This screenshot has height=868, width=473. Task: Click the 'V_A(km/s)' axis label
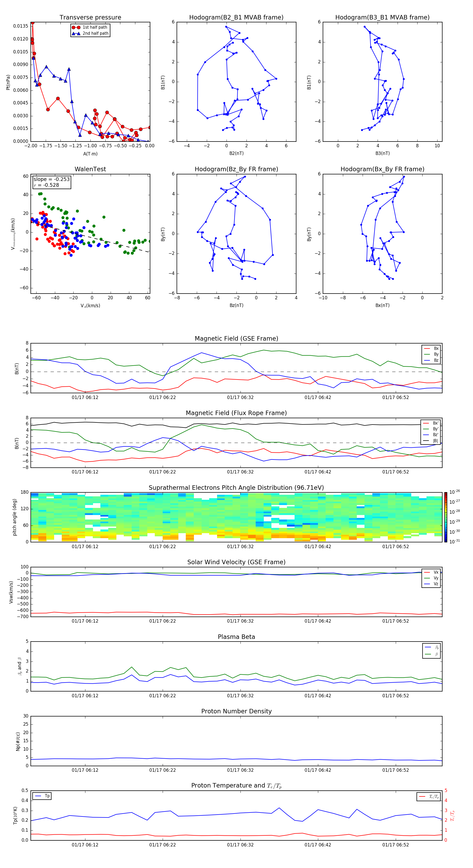[90, 306]
